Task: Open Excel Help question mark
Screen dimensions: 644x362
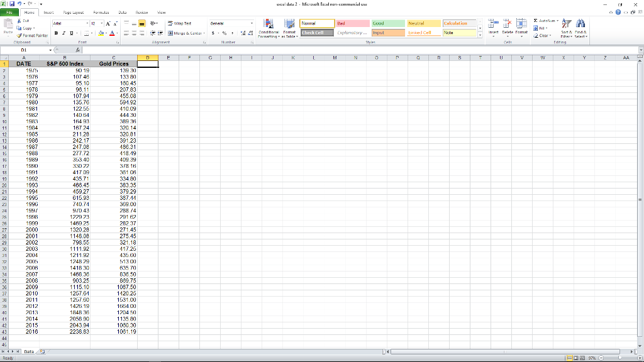Action: [618, 12]
